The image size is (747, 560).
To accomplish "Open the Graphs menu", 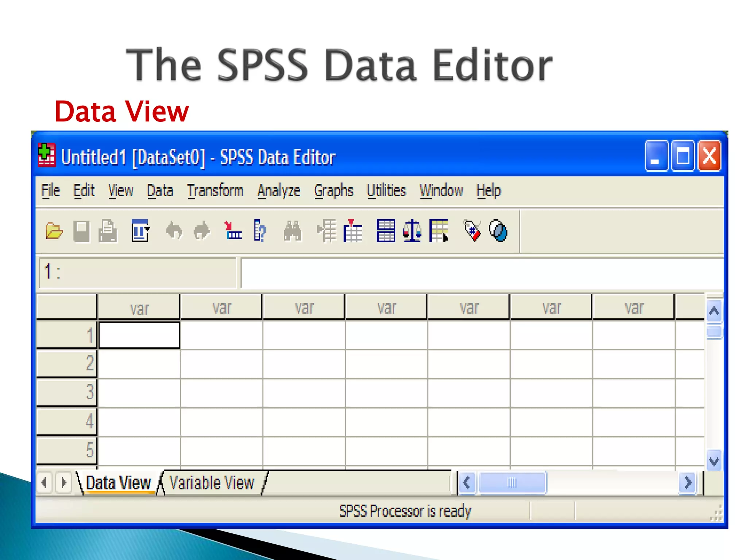I will 334,191.
